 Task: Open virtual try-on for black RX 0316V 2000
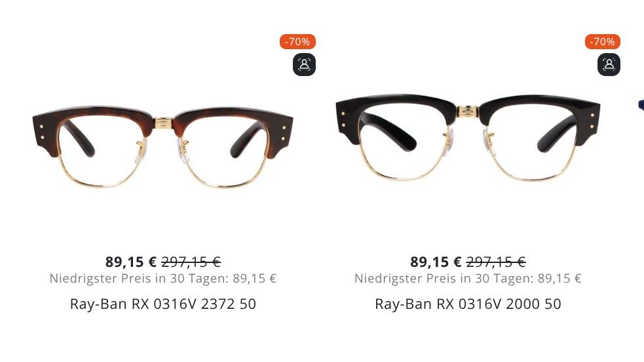coord(609,64)
